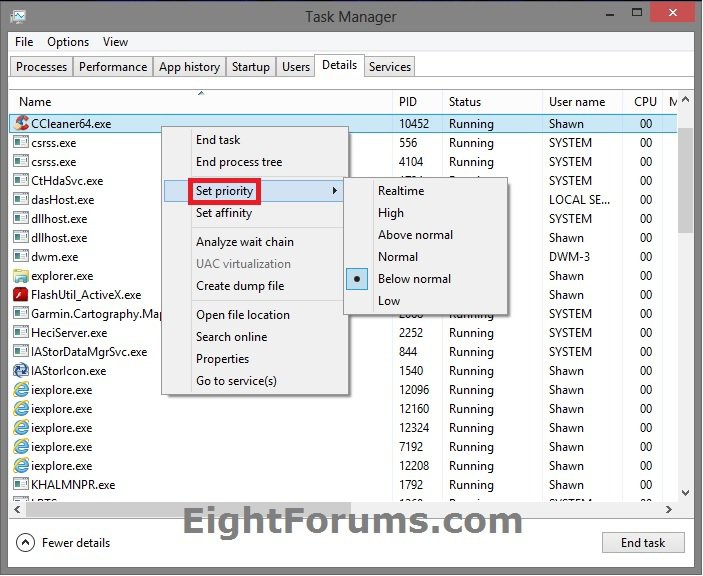Click the explorer.exe folder icon
703x576 pixels.
coord(21,276)
